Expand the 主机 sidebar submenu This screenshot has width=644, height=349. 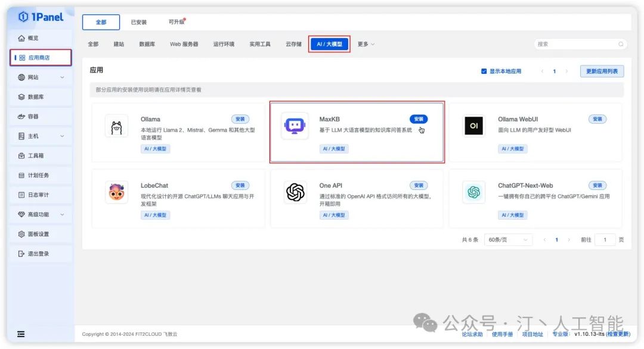coord(62,136)
